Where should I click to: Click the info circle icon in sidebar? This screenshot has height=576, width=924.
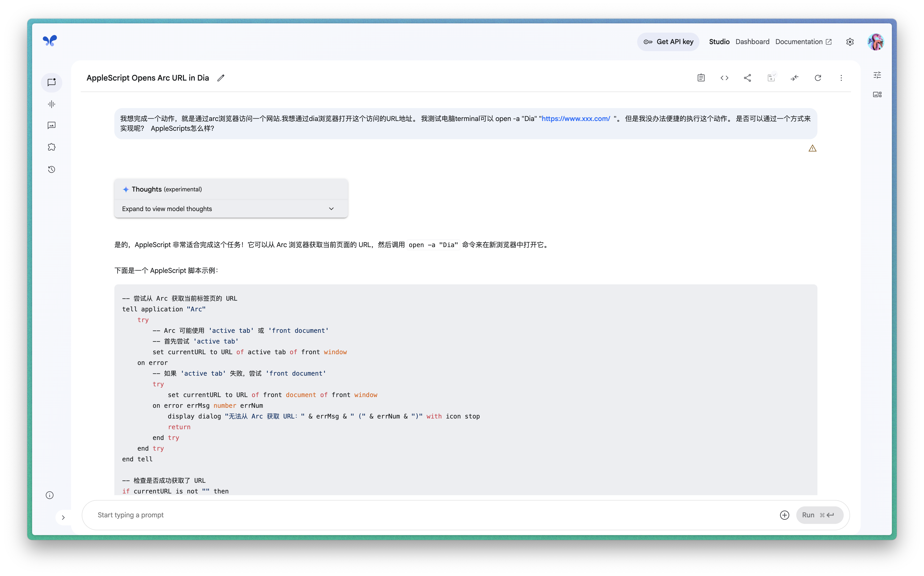(x=49, y=495)
